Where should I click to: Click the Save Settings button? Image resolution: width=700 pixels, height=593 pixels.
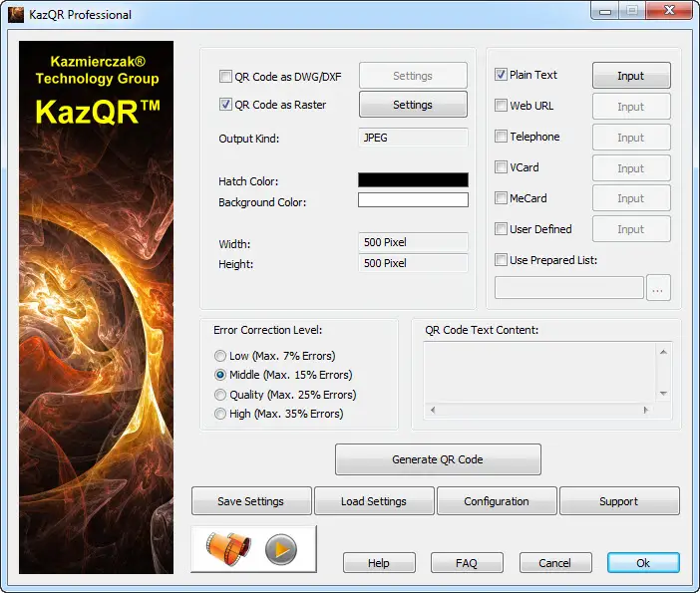[x=251, y=501]
